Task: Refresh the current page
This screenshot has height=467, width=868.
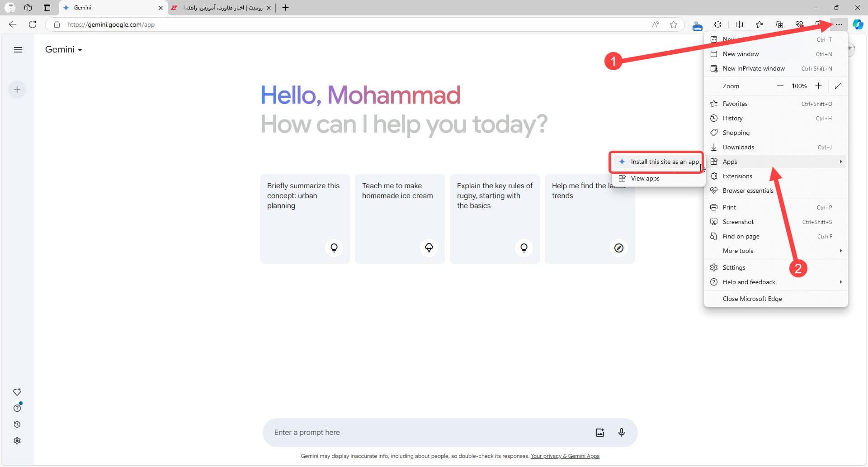Action: 33,24
